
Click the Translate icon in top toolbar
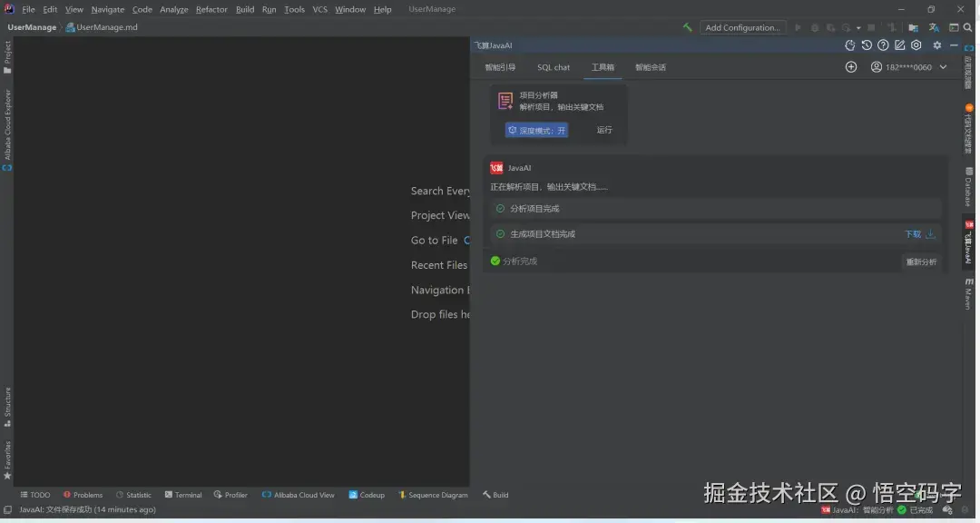point(934,27)
